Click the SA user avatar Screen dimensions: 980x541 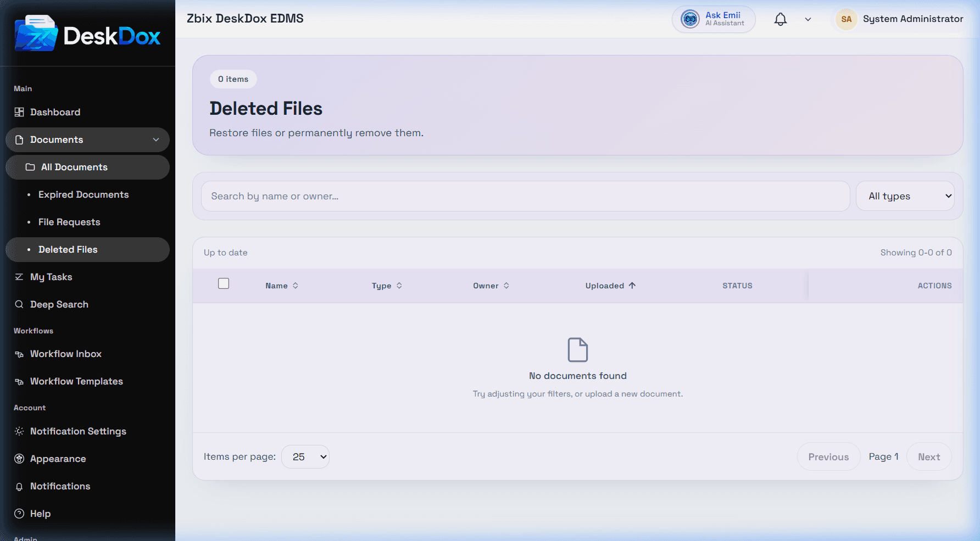(847, 19)
